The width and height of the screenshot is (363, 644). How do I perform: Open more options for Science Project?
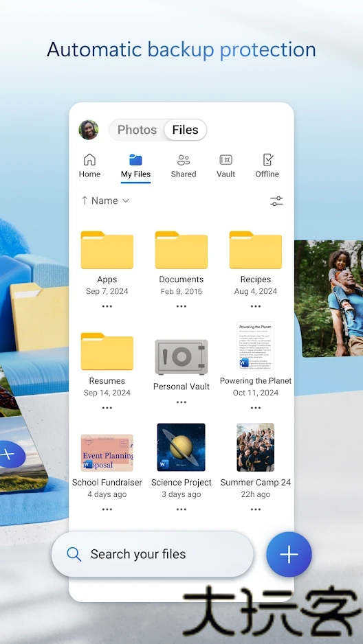coord(181,509)
